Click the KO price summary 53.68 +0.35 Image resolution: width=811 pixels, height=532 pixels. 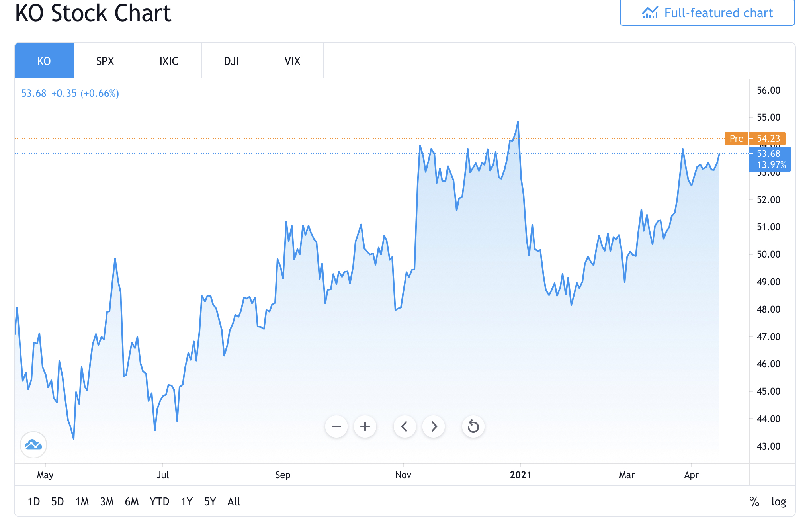(70, 93)
